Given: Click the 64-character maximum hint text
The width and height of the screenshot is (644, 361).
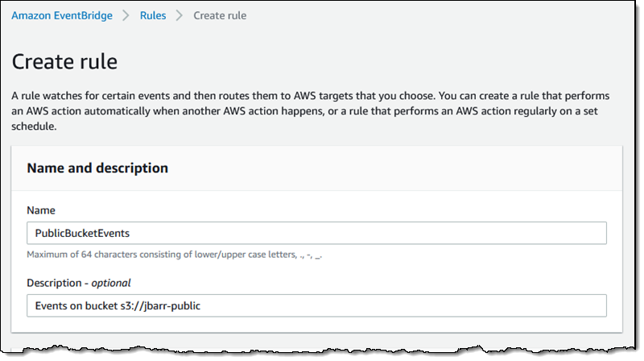Looking at the screenshot, I should [x=180, y=255].
